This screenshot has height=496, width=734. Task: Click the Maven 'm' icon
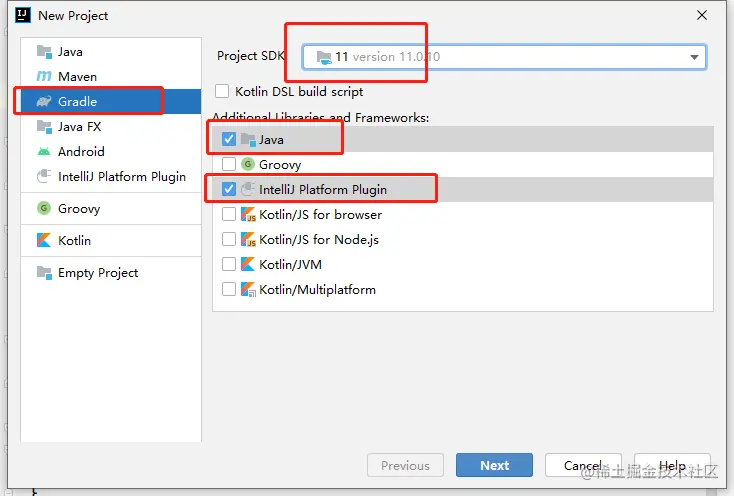(x=44, y=76)
